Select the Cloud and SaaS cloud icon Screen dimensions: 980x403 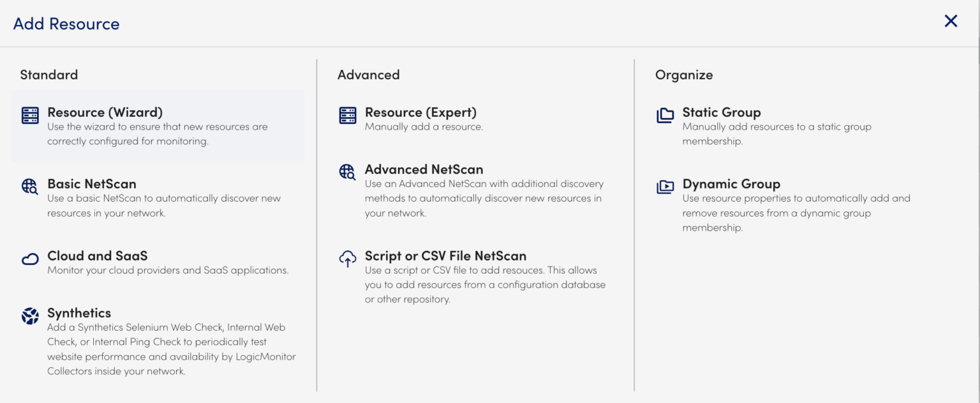pos(30,258)
